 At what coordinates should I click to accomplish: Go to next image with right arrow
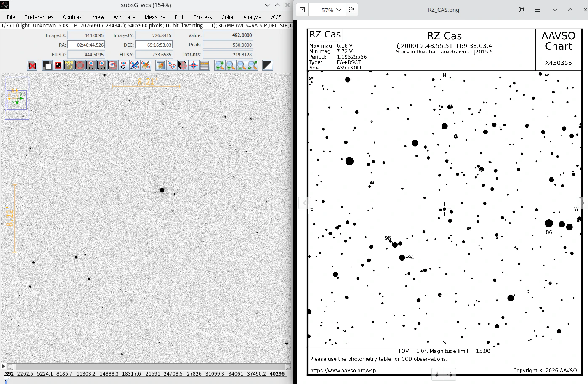pyautogui.click(x=583, y=203)
